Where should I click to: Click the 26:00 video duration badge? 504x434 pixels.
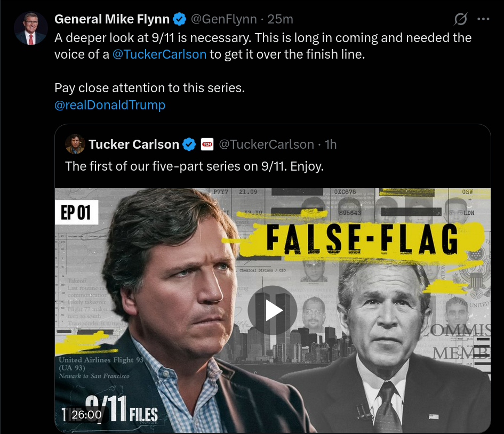coord(86,414)
